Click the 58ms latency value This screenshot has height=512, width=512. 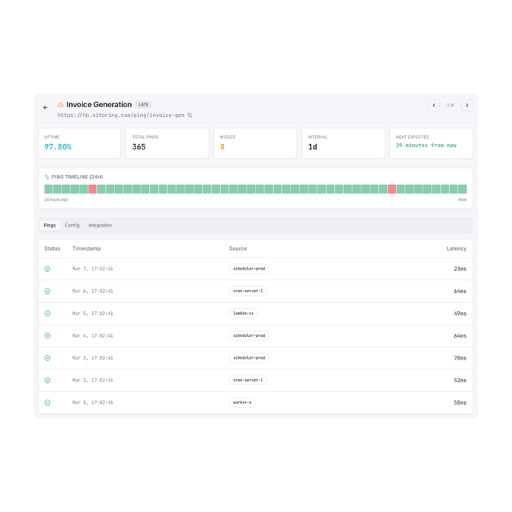point(460,403)
